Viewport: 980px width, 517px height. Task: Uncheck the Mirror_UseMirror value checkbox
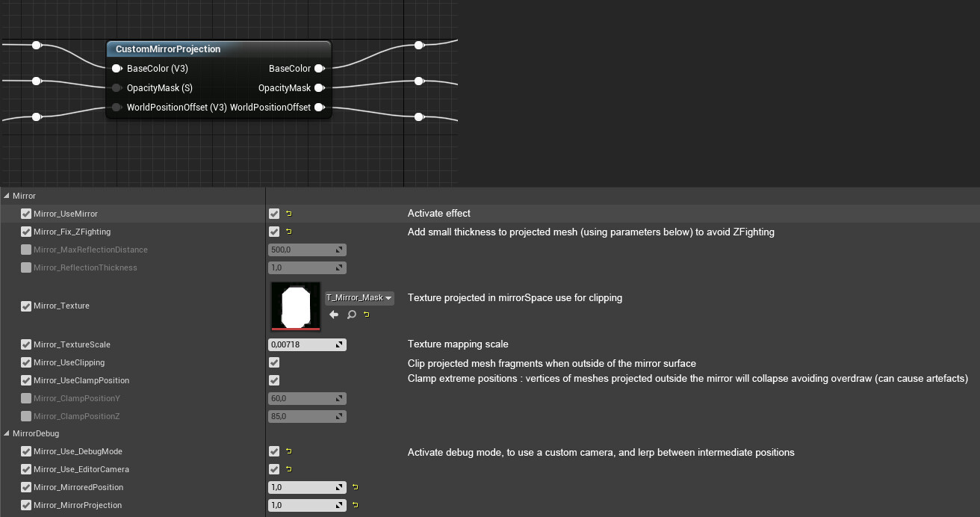[274, 214]
